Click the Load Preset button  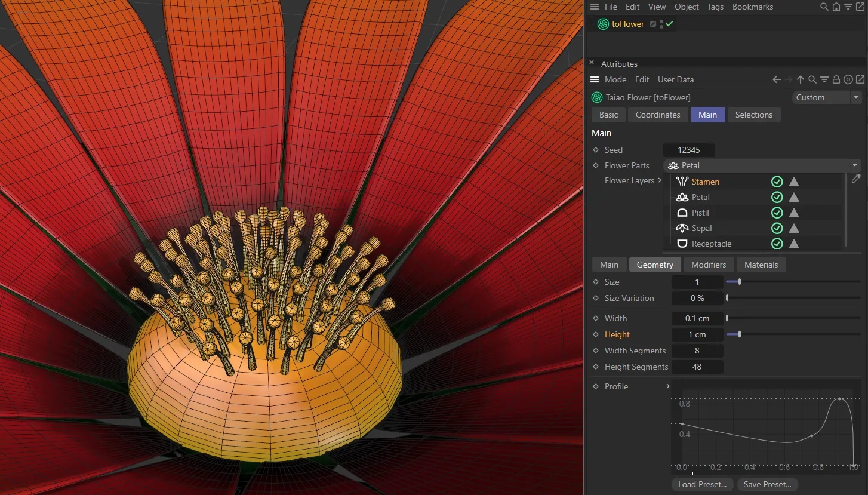pos(702,484)
